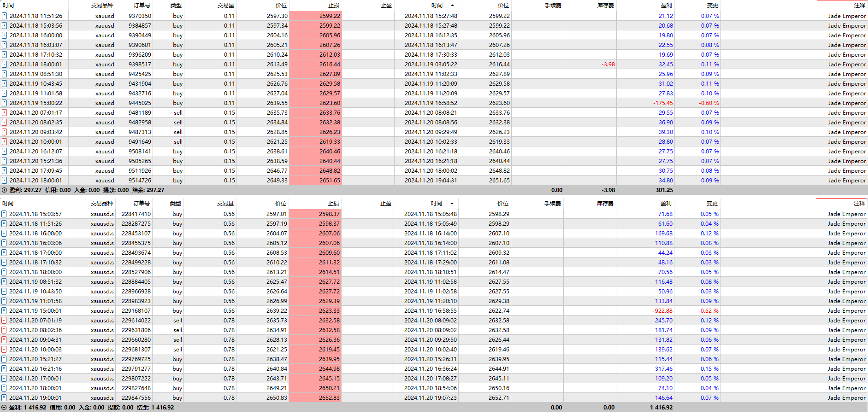Click the 手续费 header in lower table
Image resolution: width=868 pixels, height=415 pixels.
point(553,204)
